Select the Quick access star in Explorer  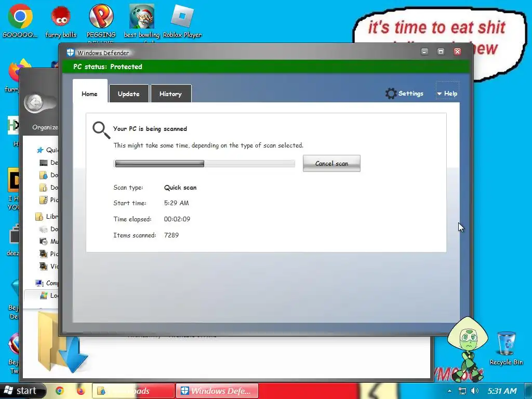click(x=40, y=150)
